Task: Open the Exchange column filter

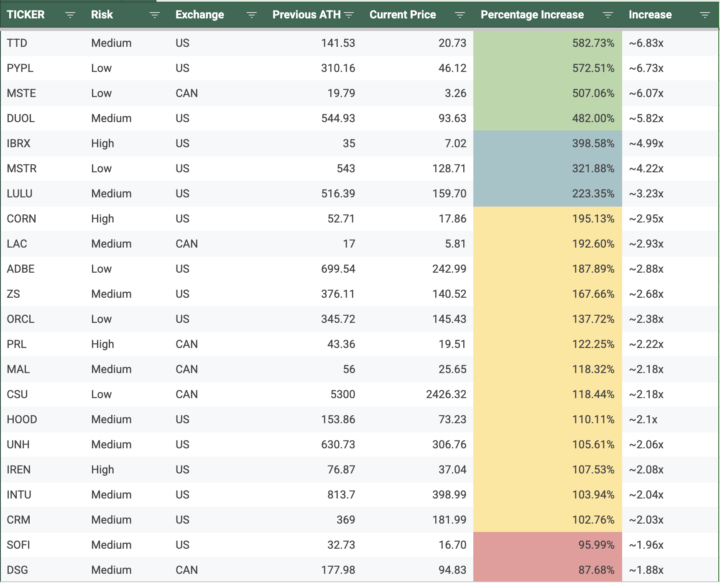Action: coord(252,15)
